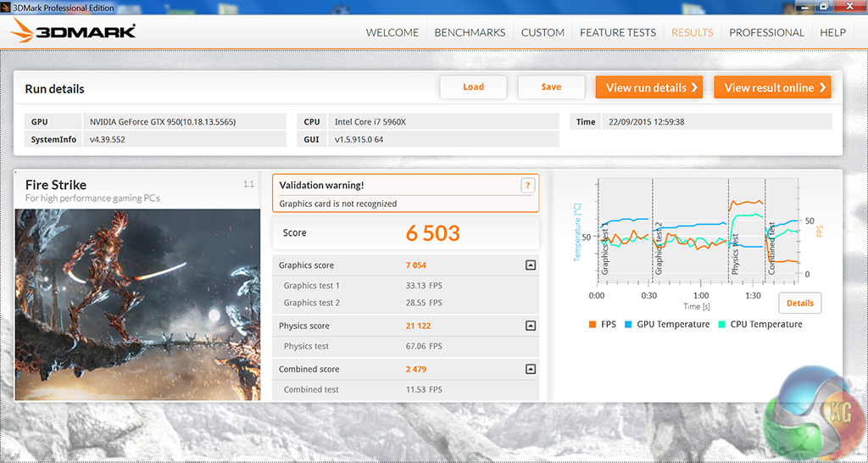This screenshot has height=463, width=868.
Task: Collapse the Combined score section
Action: [531, 369]
